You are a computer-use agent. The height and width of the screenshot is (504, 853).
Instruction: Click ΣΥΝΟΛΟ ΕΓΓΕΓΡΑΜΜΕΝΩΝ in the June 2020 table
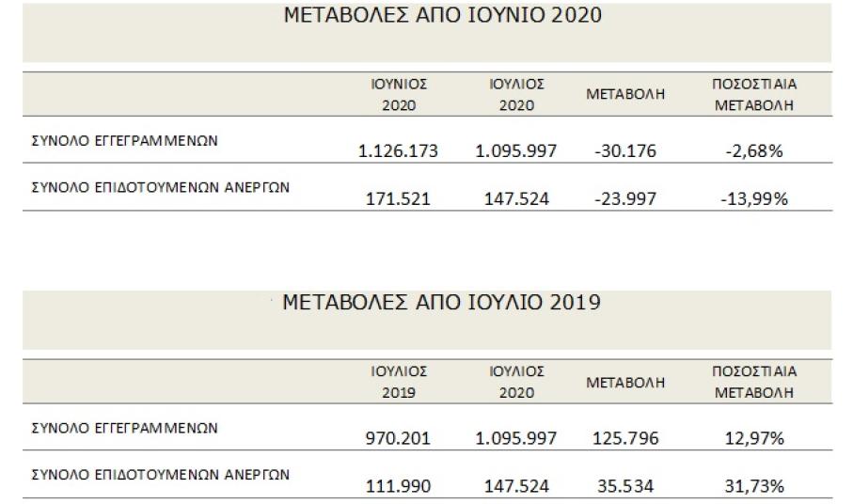(x=125, y=141)
